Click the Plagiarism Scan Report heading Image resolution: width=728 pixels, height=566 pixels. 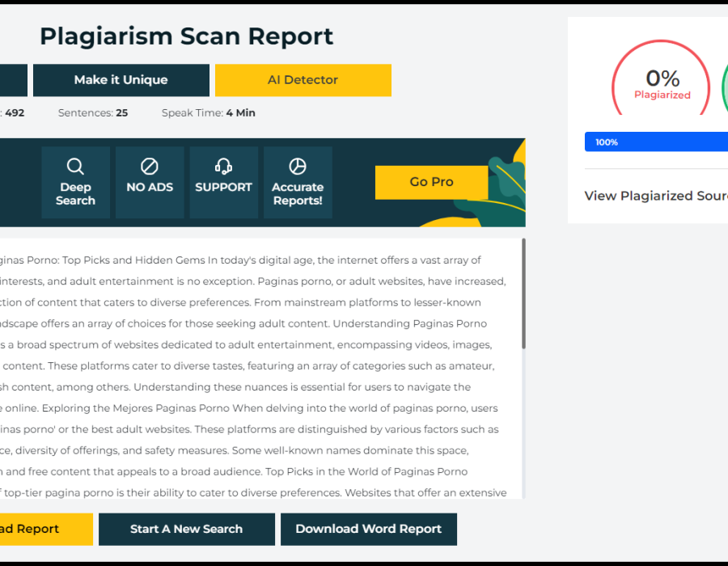186,36
